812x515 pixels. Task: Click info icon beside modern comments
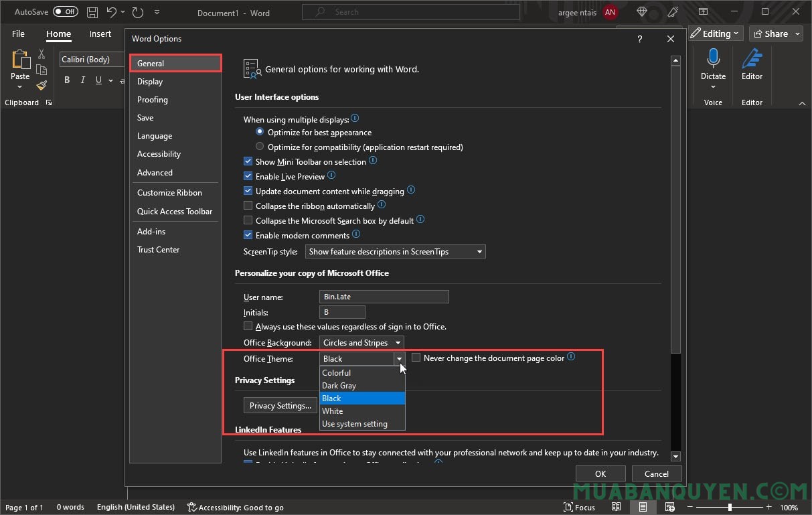pos(356,234)
